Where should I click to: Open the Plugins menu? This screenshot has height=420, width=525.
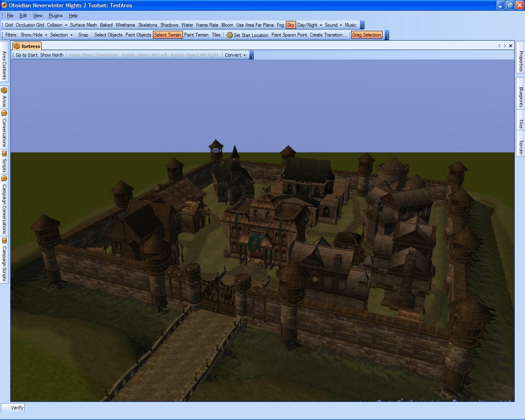pyautogui.click(x=55, y=16)
